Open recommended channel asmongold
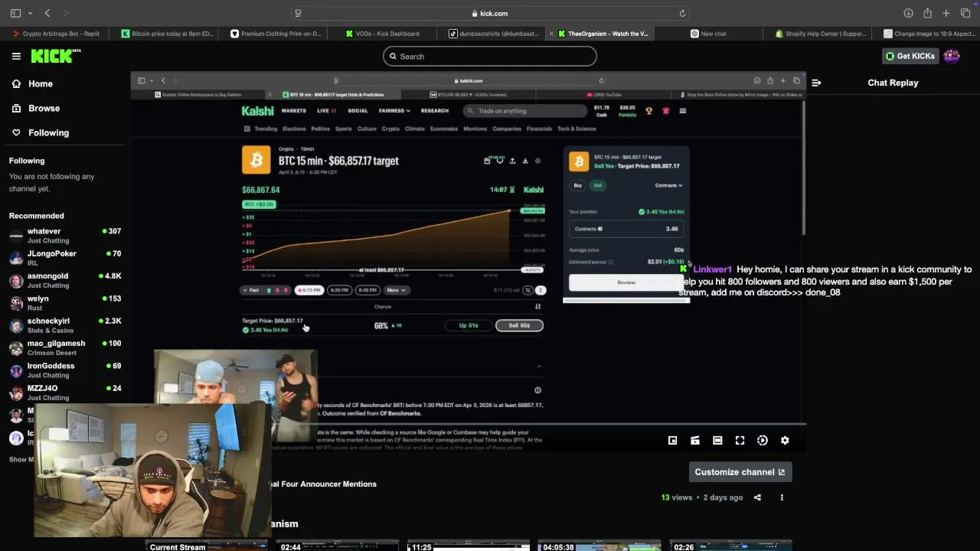This screenshot has height=551, width=980. tap(65, 280)
